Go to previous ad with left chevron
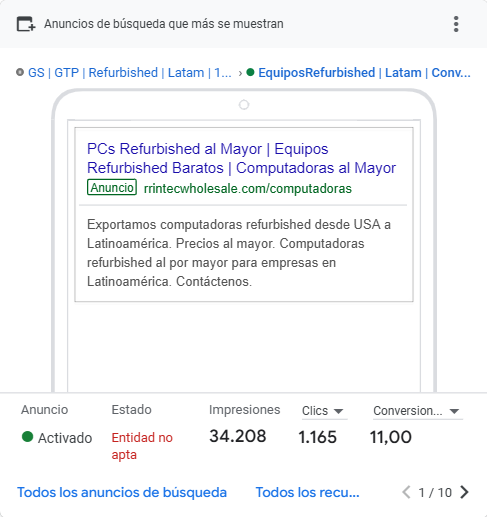Screen dimensions: 487x517 (406, 492)
